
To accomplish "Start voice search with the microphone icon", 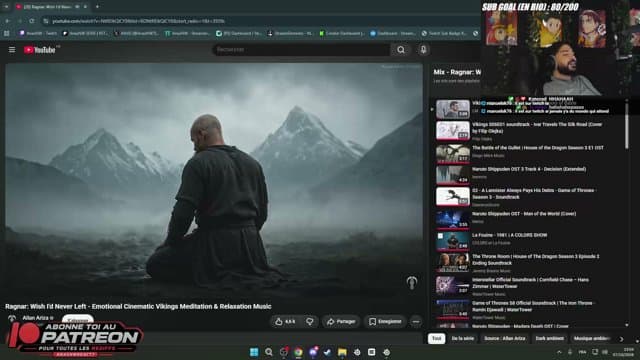I will point(423,50).
